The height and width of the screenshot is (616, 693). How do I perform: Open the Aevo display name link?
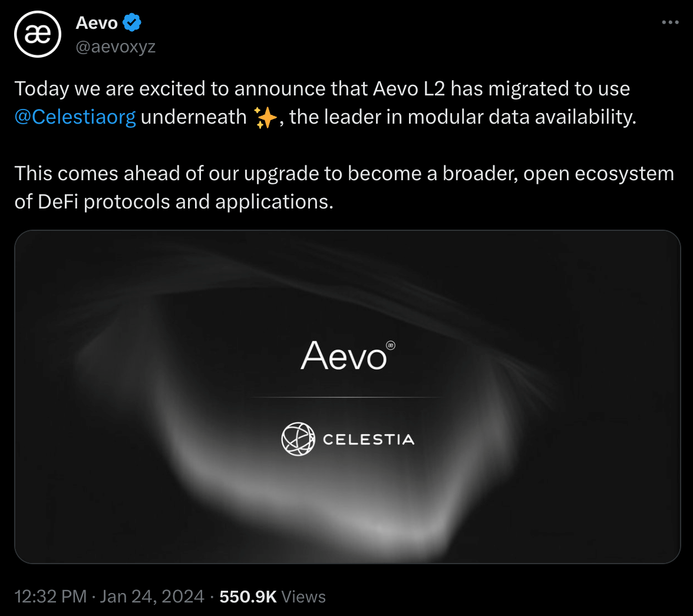97,24
